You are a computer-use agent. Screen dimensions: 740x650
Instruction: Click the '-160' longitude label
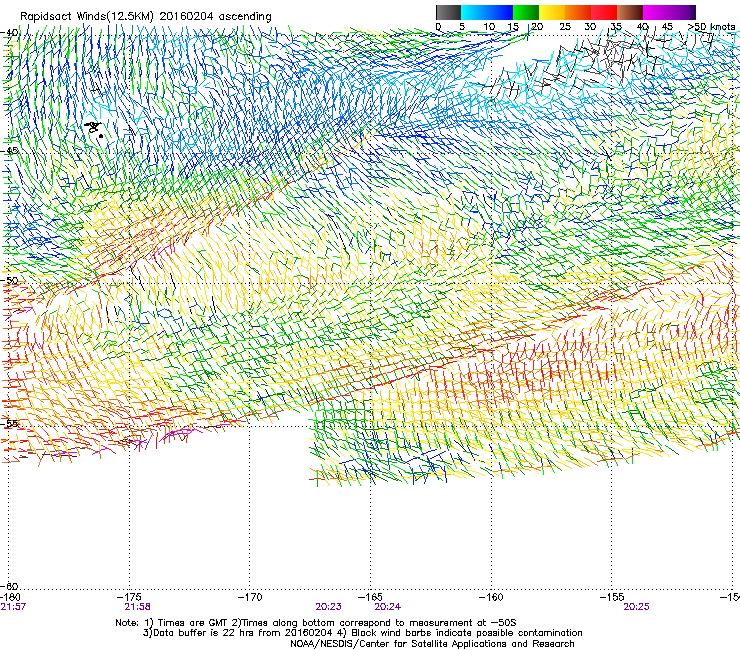(492, 597)
